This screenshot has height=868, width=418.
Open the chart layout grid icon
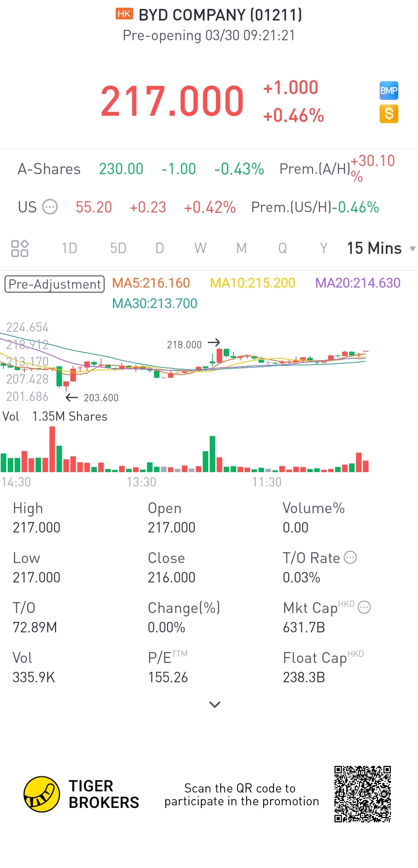tap(20, 248)
